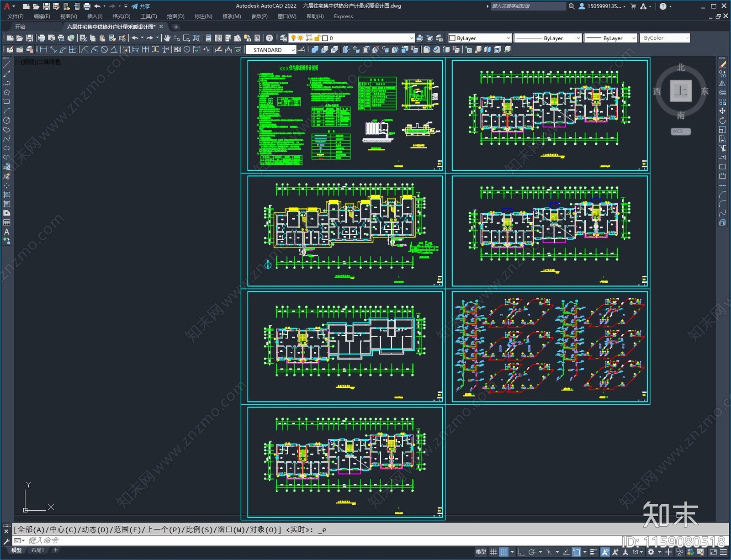Switch to the 布局1 layout tab
The height and width of the screenshot is (560, 731).
pyautogui.click(x=37, y=550)
